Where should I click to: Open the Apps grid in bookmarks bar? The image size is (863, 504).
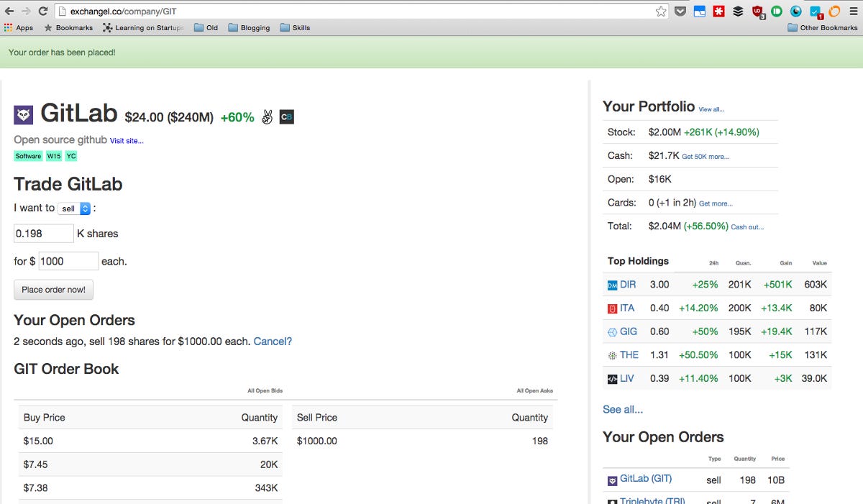(19, 28)
